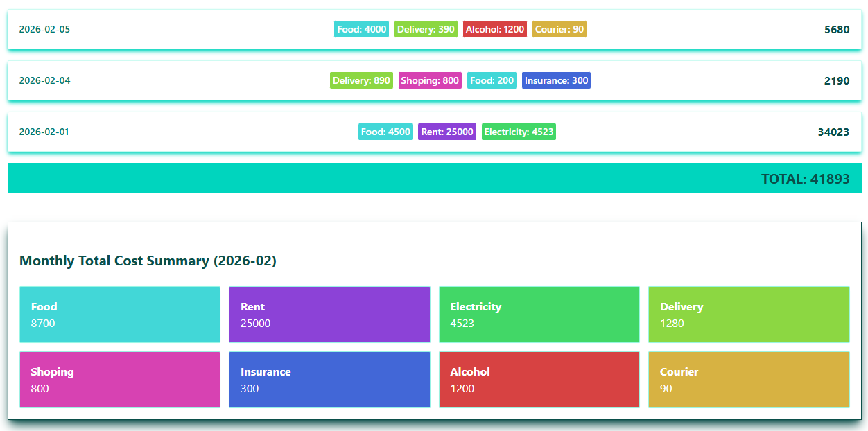The height and width of the screenshot is (431, 868).
Task: Click the TOTAL: 41893 bar
Action: tap(434, 178)
